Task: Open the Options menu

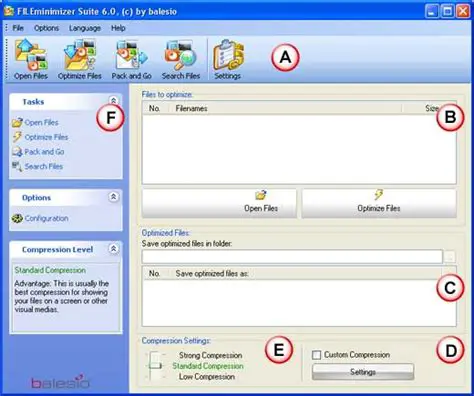Action: pos(46,28)
